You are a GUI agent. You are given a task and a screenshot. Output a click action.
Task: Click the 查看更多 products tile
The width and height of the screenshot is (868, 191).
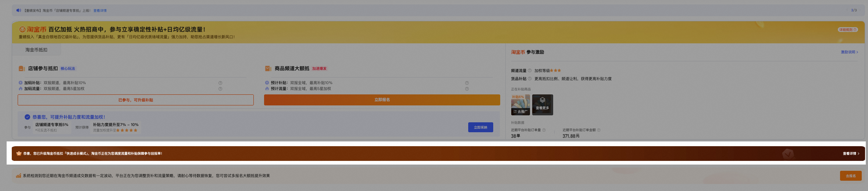point(542,105)
